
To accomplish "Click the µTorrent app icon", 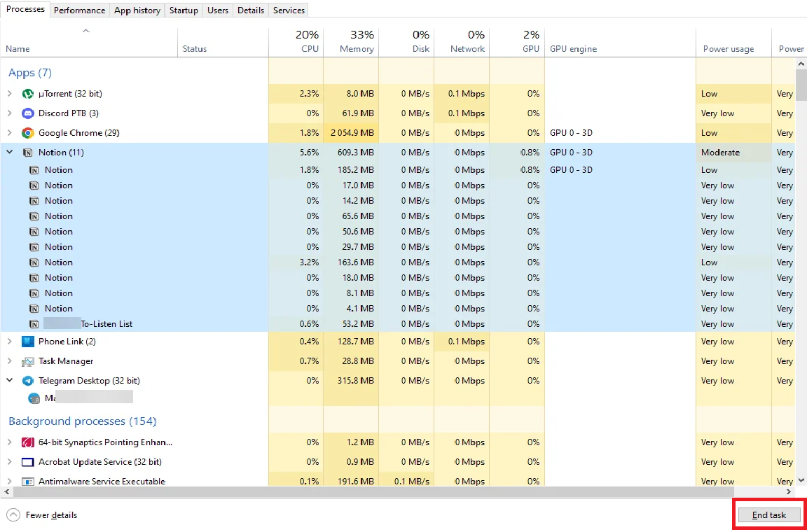I will pos(28,94).
